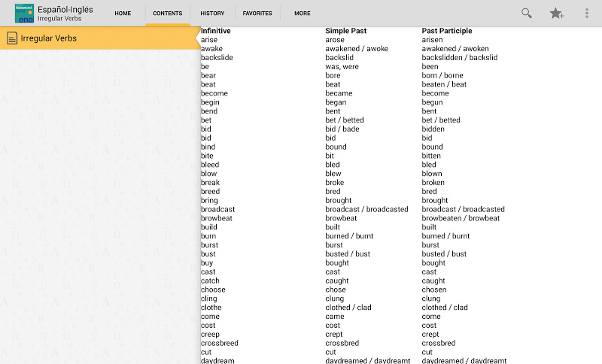Open the three-dot overflow menu
The image size is (602, 364).
point(587,14)
